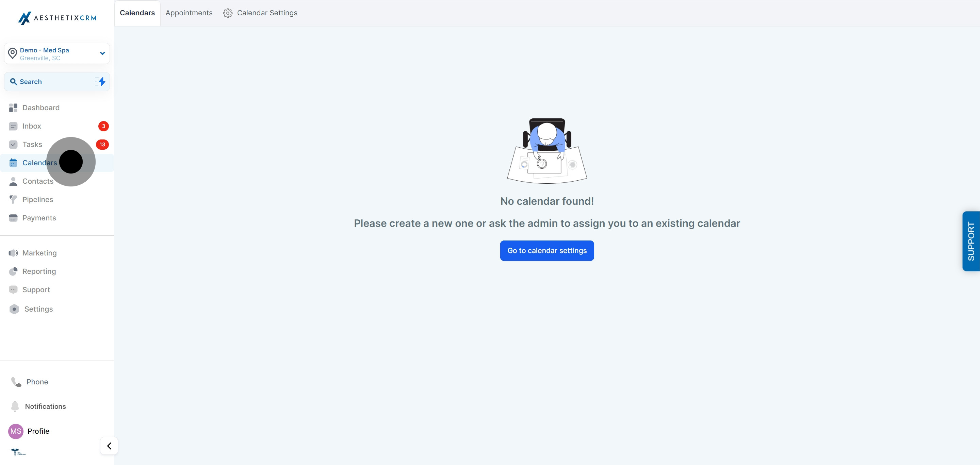The width and height of the screenshot is (980, 465).
Task: Check your Notifications
Action: [45, 406]
